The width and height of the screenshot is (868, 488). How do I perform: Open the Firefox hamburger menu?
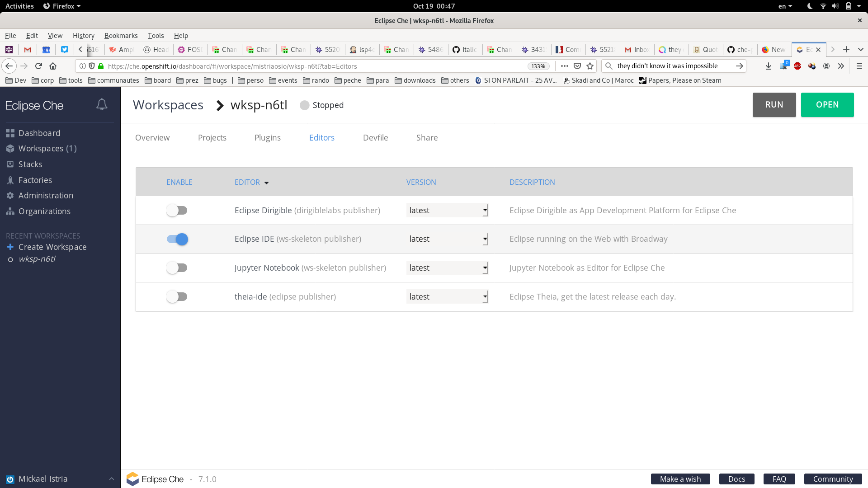coord(859,66)
